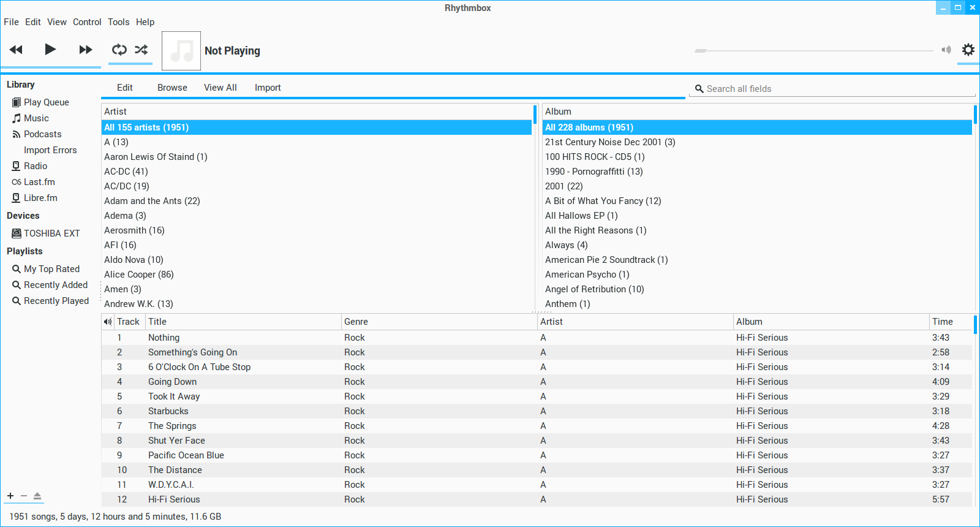The image size is (980, 527).
Task: Open the My Top Rated playlist
Action: 51,269
